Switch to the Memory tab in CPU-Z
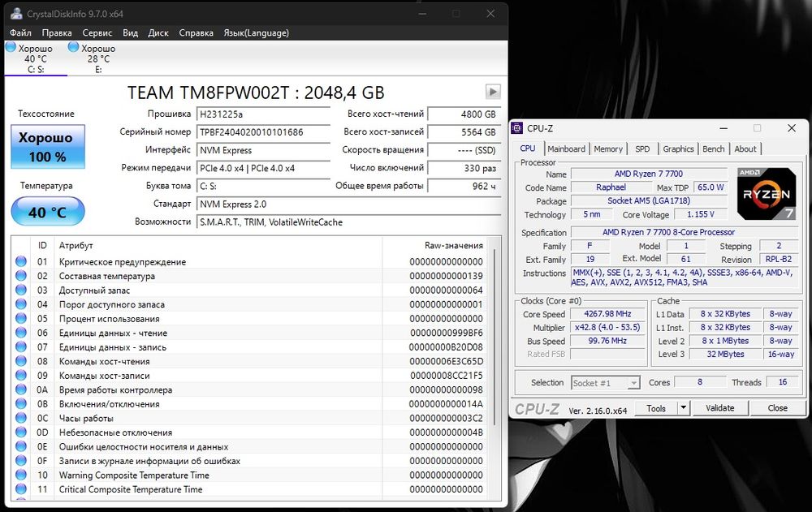Viewport: 812px width, 512px height. pos(607,149)
